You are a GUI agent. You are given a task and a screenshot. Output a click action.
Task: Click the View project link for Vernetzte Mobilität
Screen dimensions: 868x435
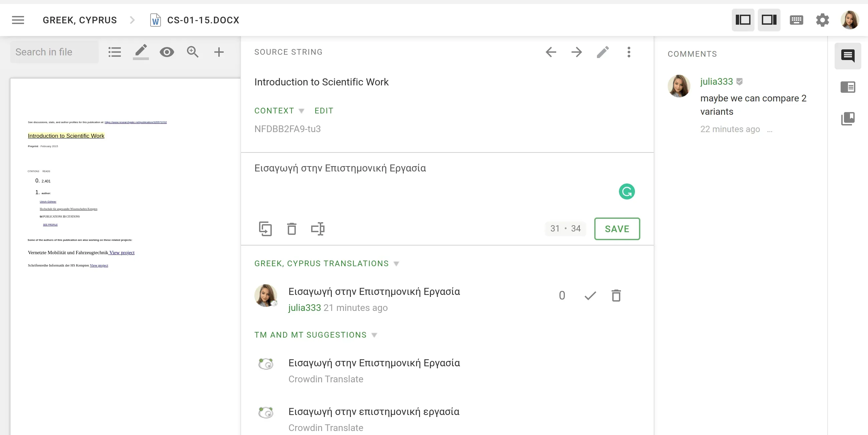coord(122,253)
